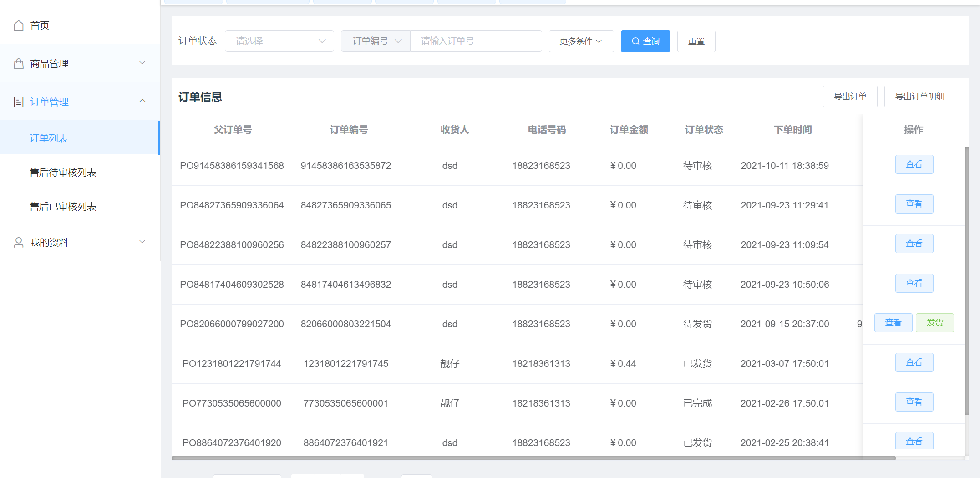Click the 导出订单 button
The height and width of the screenshot is (478, 980).
850,97
